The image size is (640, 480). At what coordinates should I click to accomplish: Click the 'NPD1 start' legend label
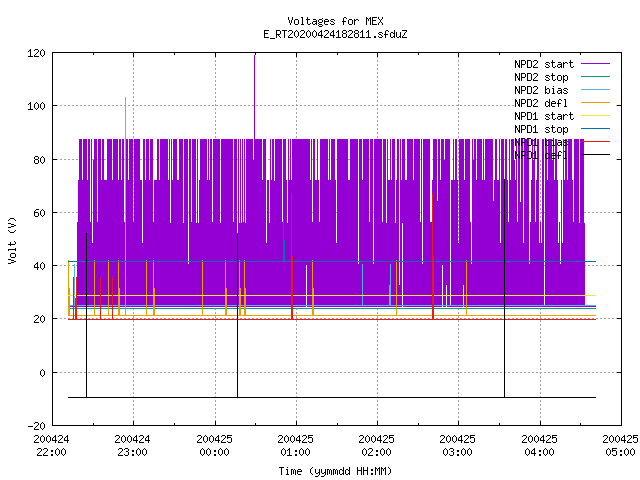(544, 116)
